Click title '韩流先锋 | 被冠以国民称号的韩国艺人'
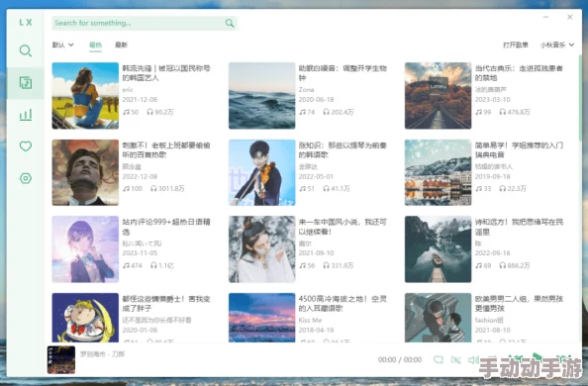Screen dimensions: 588x386 pos(166,73)
